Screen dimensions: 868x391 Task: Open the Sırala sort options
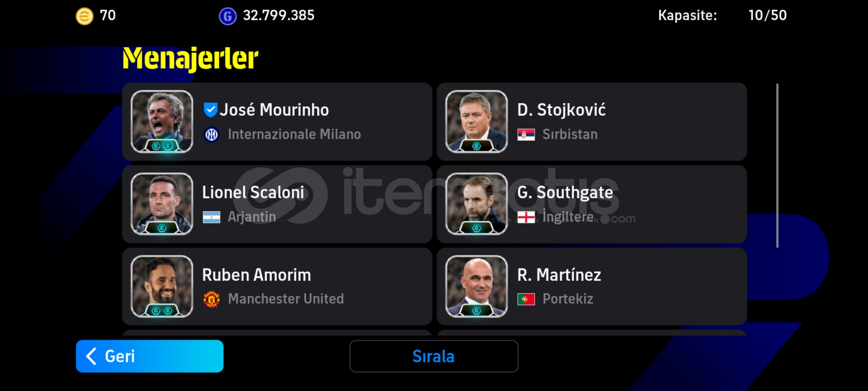(434, 356)
